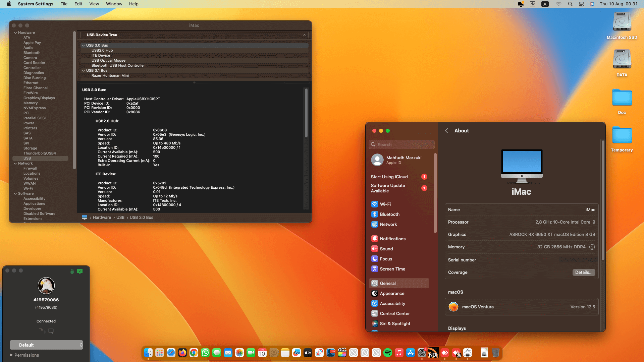Image resolution: width=644 pixels, height=362 pixels.
Task: Expand the Permissions disclosure triangle
Action: pos(11,355)
